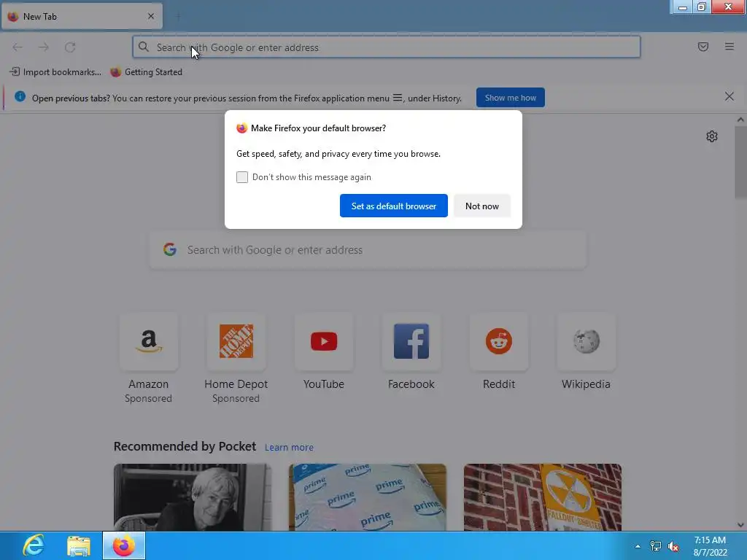
Task: Click the muted volume tray icon
Action: point(673,546)
